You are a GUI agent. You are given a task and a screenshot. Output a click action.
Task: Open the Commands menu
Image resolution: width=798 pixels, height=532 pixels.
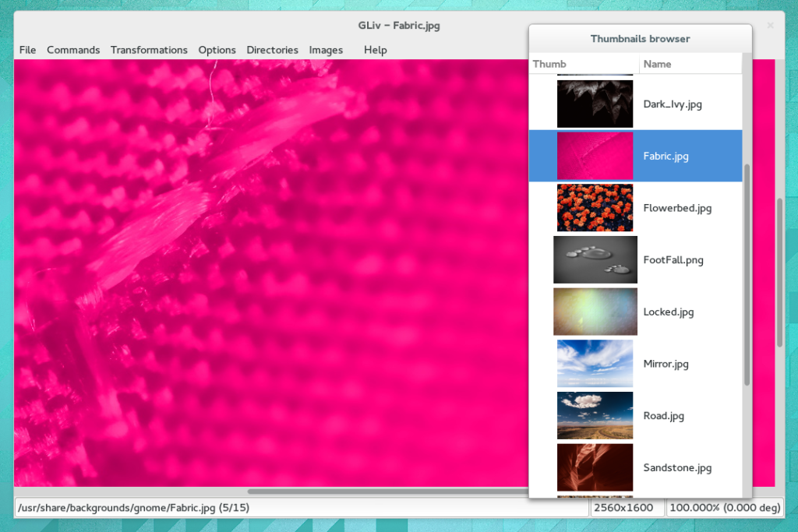73,49
